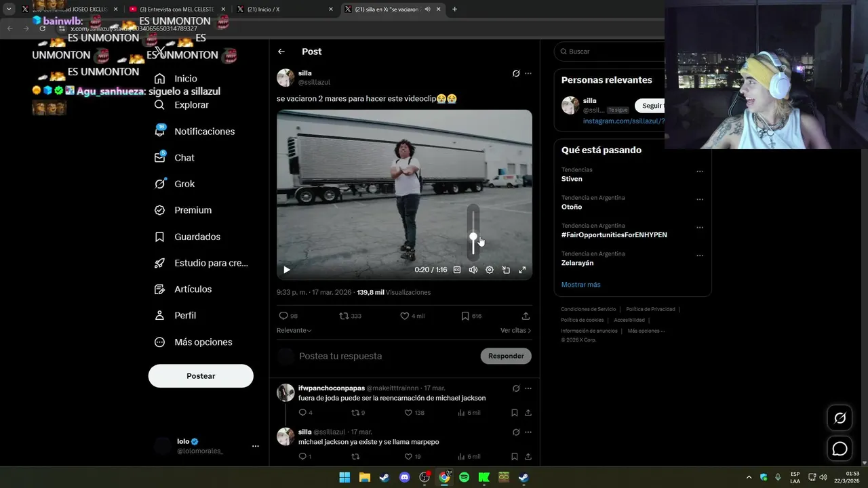Reload the browser page
This screenshot has height=488, width=868.
[x=42, y=28]
